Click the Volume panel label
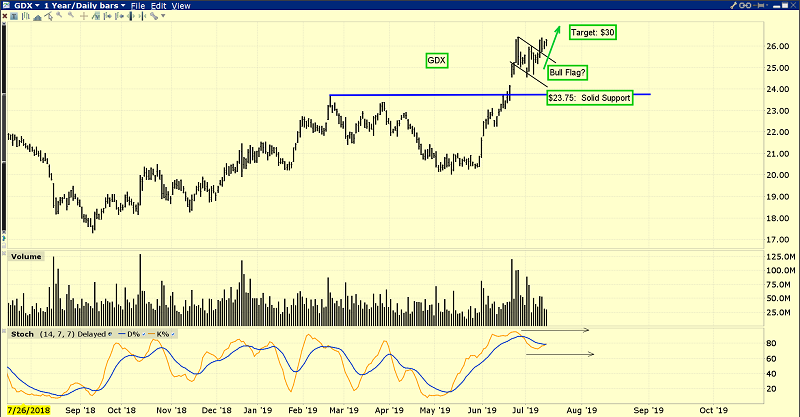Viewport: 800px width, 417px height. (26, 256)
